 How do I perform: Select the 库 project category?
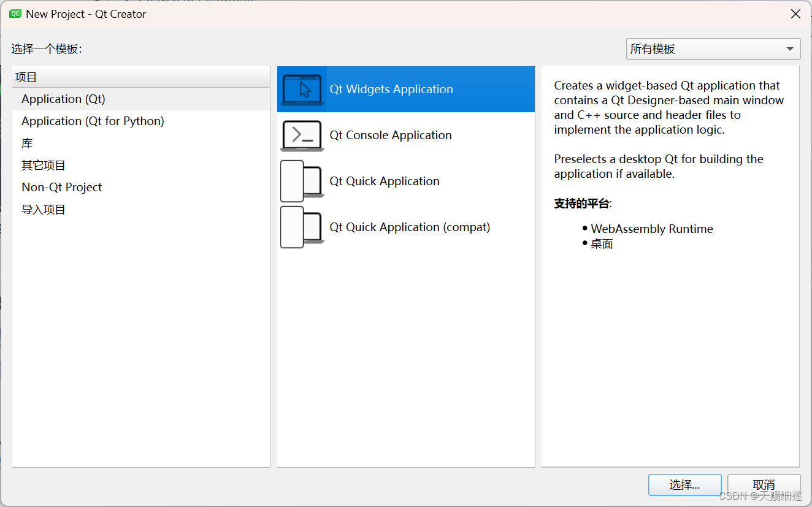(141, 143)
